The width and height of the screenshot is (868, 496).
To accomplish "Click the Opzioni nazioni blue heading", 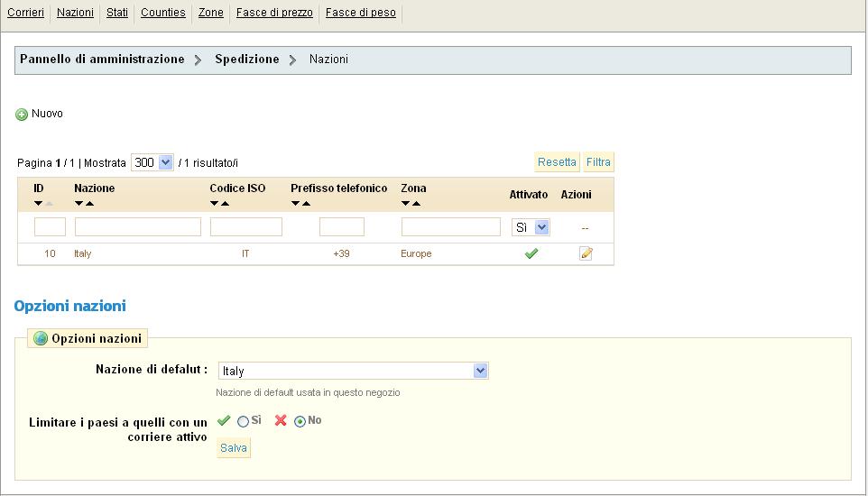I will (69, 306).
